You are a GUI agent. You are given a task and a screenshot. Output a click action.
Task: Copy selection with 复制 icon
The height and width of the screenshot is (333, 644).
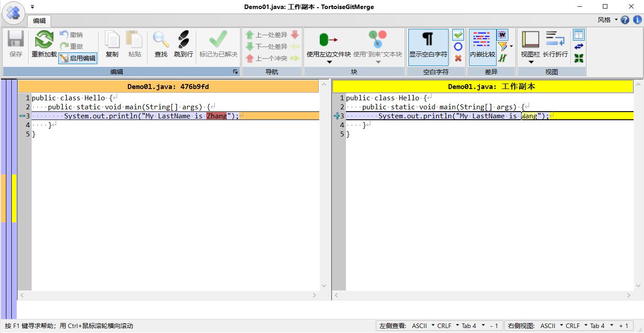[x=112, y=40]
